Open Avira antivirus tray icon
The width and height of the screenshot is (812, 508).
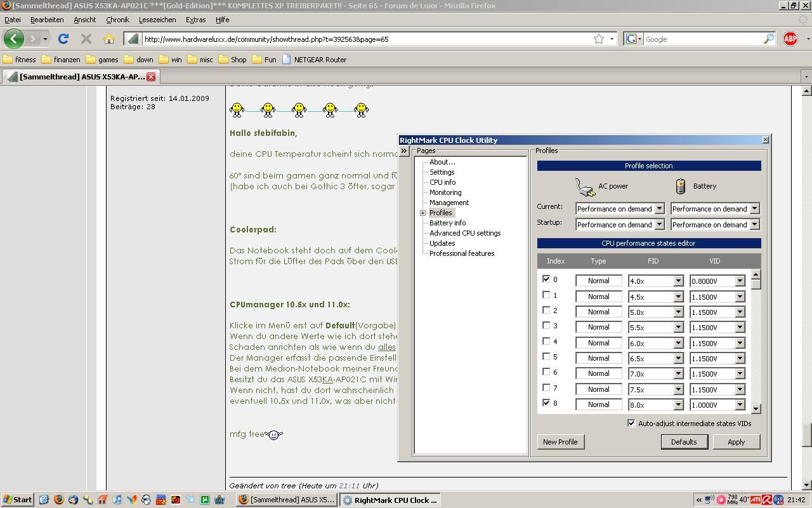[766, 500]
